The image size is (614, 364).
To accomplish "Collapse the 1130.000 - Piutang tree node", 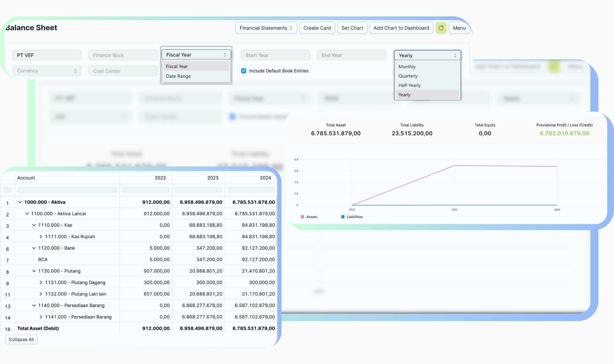I will tap(34, 271).
